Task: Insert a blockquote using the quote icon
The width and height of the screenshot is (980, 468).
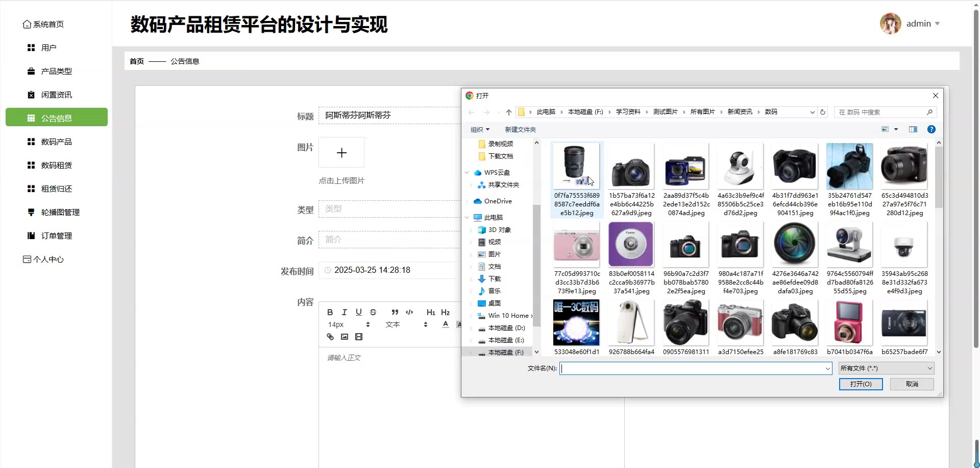Action: coord(395,312)
